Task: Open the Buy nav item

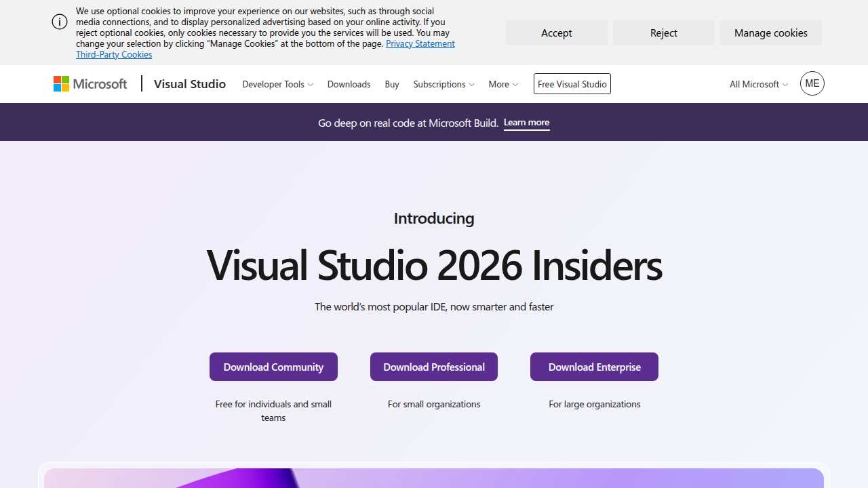Action: tap(392, 84)
